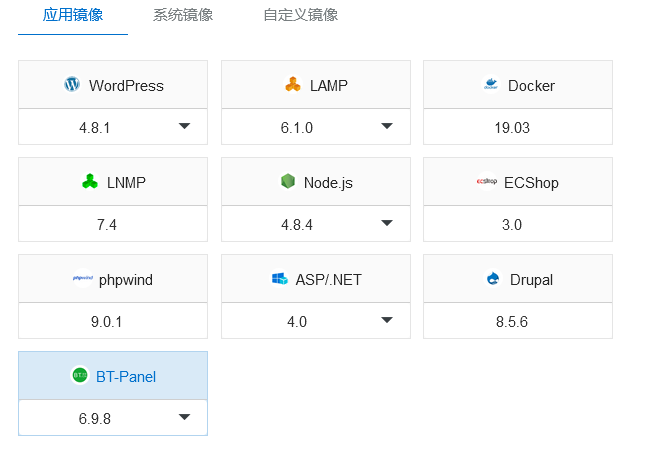Choose the Drupal 8.5.6 version field
649x452 pixels.
(517, 321)
